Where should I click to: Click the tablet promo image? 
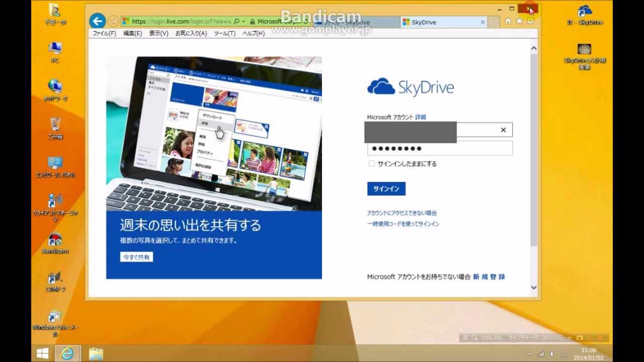(x=214, y=134)
